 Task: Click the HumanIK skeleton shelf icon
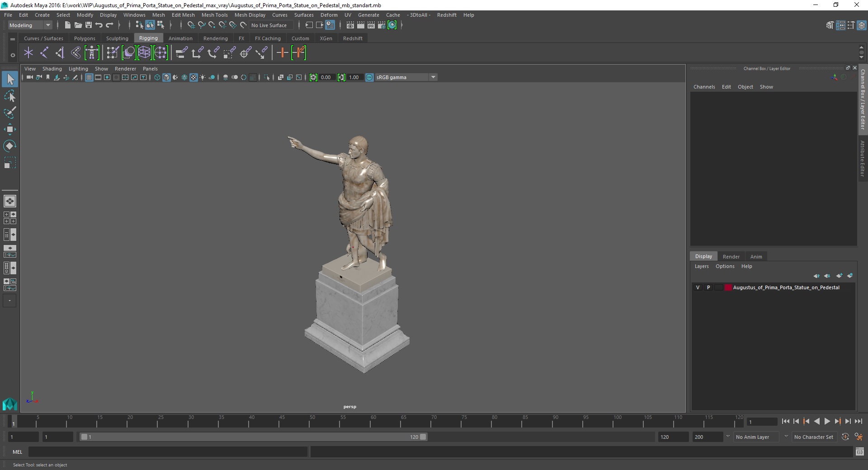[92, 53]
